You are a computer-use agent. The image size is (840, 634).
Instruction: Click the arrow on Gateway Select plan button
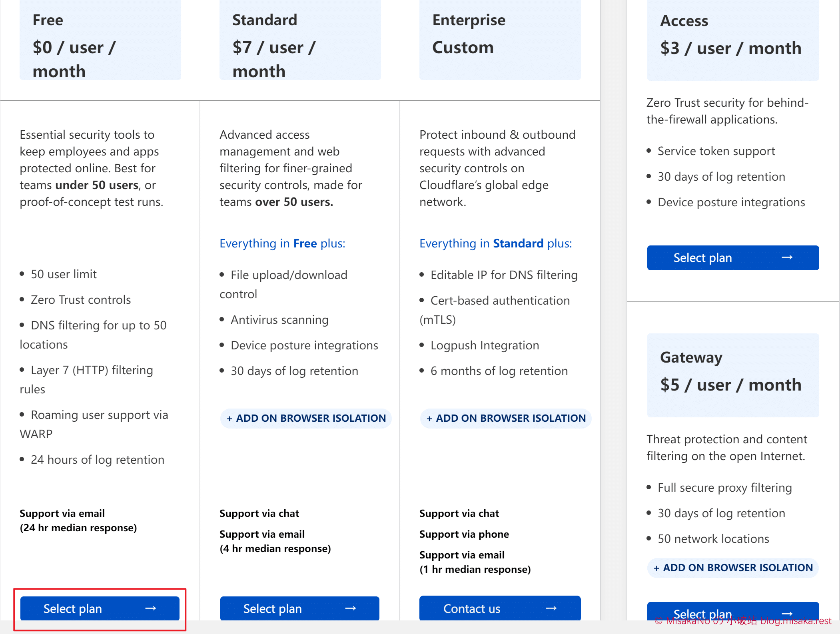click(787, 614)
